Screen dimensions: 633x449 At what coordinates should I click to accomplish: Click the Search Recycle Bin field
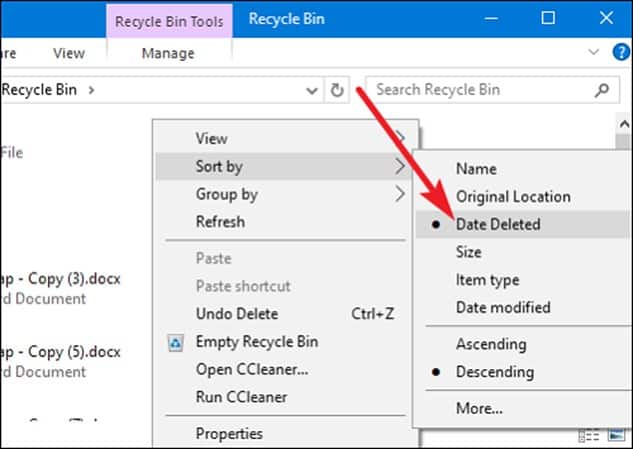492,90
